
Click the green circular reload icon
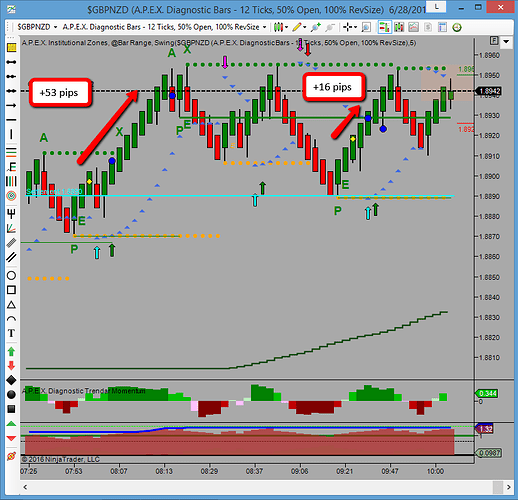click(x=457, y=27)
